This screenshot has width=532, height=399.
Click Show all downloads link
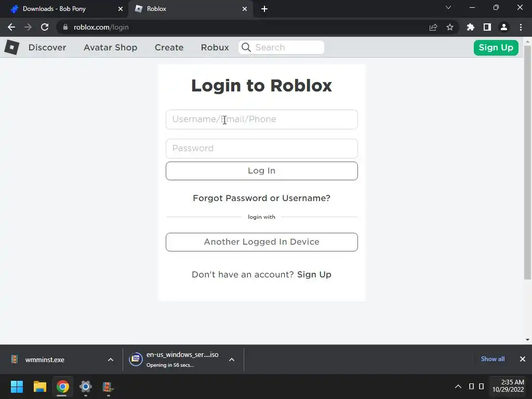point(493,359)
